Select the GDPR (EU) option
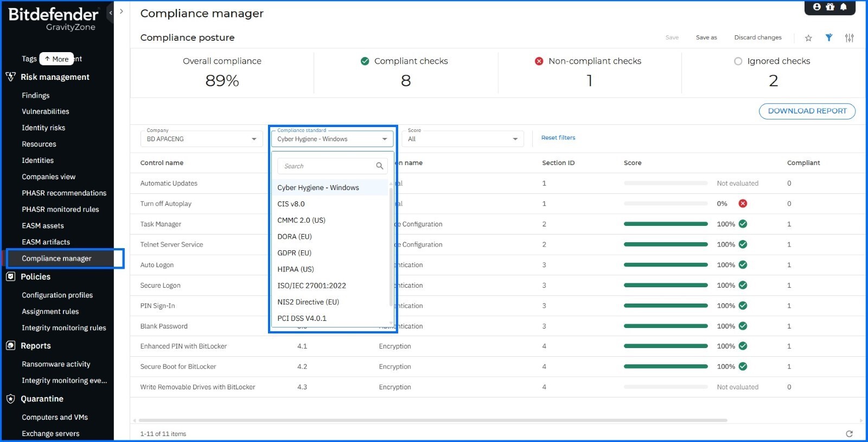The height and width of the screenshot is (442, 868). 294,253
